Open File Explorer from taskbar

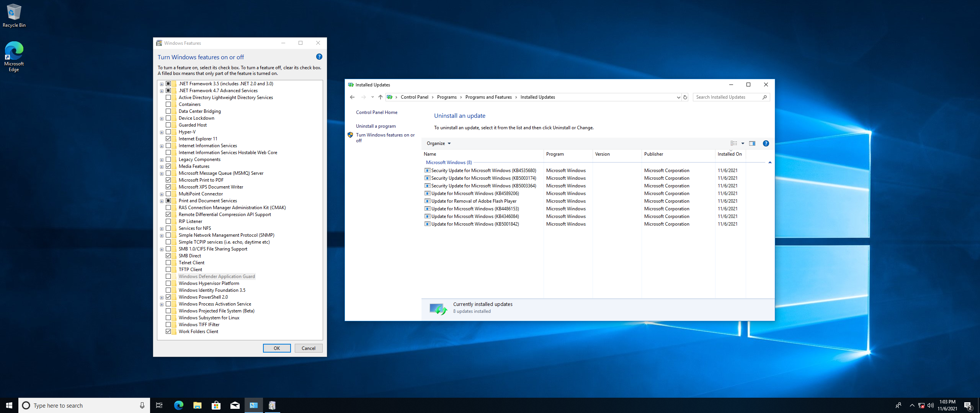[197, 405]
